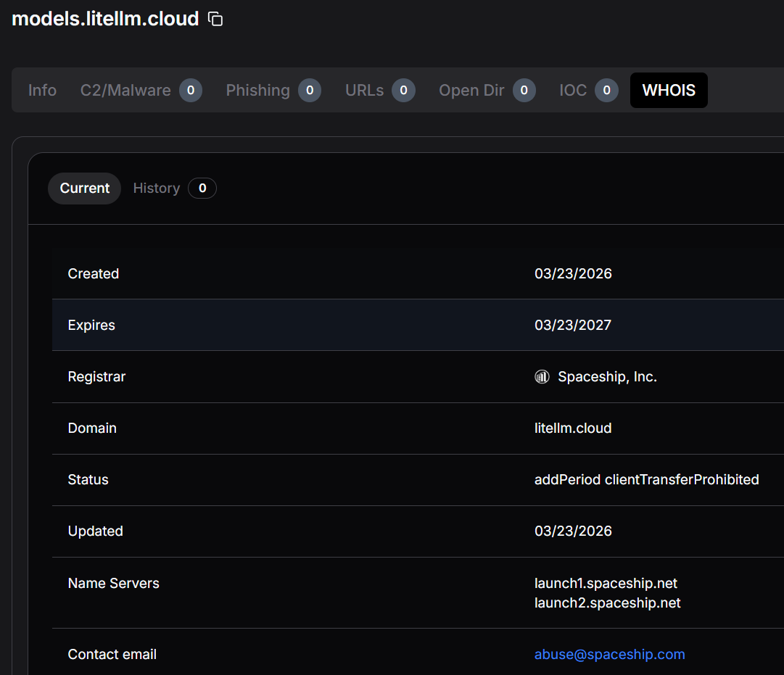Viewport: 784px width, 675px height.
Task: Click the History count badge
Action: 202,188
